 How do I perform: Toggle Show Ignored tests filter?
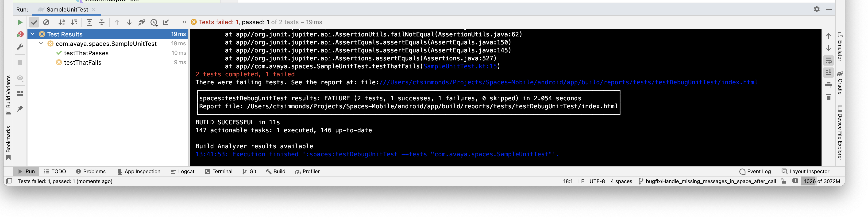[x=46, y=22]
